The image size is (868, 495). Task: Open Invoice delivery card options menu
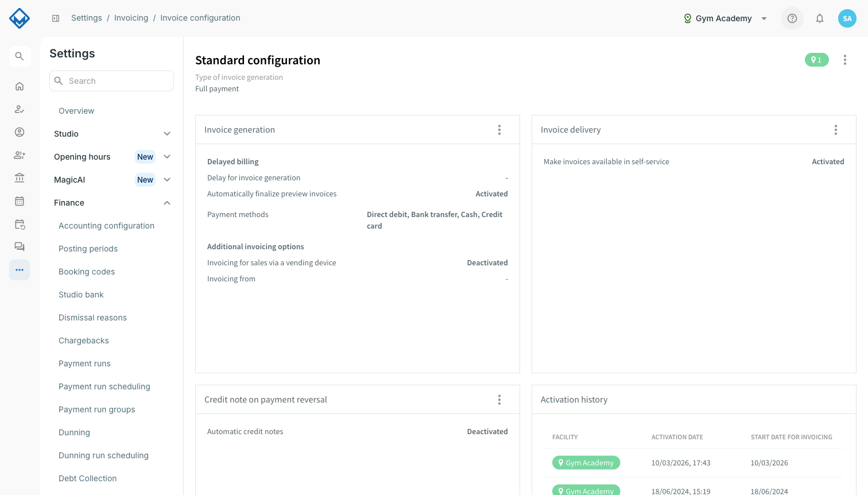click(836, 130)
